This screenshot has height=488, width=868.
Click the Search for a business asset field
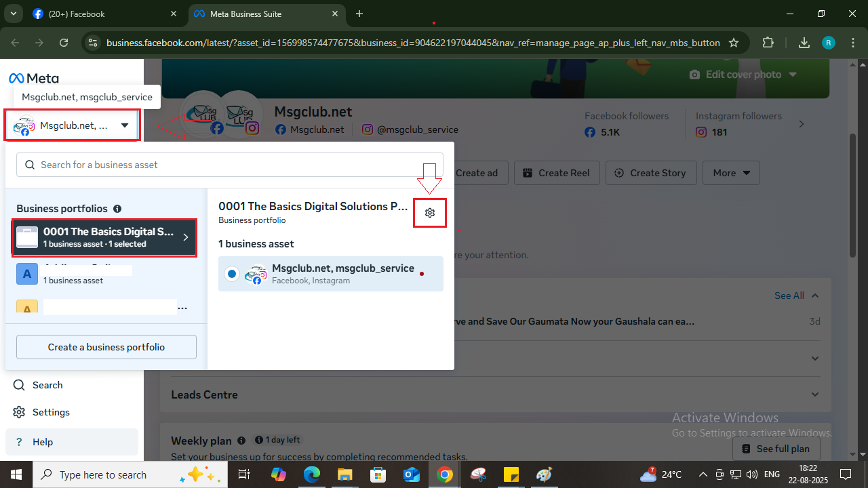point(230,165)
